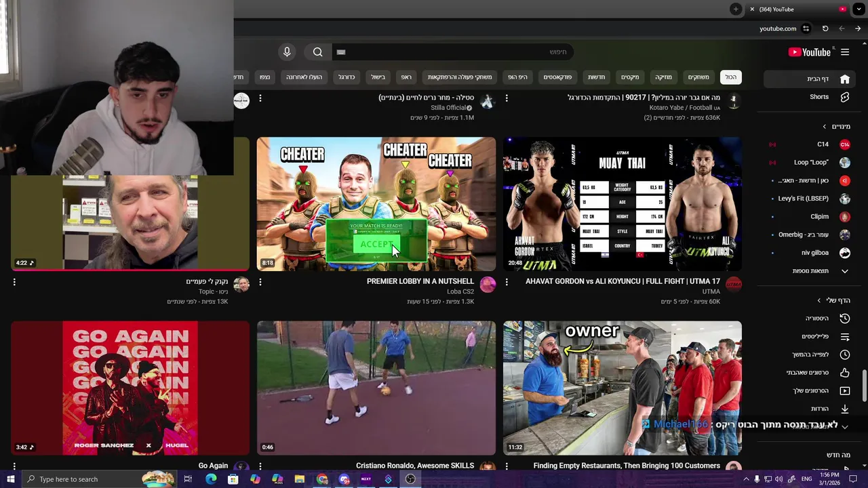Screen dimensions: 868x488
Task: Open Your videos (הסרטונים שלך)
Action: [810, 391]
